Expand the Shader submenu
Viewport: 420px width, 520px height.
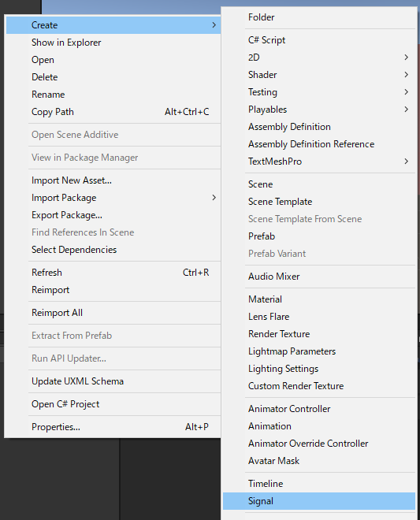pos(319,75)
